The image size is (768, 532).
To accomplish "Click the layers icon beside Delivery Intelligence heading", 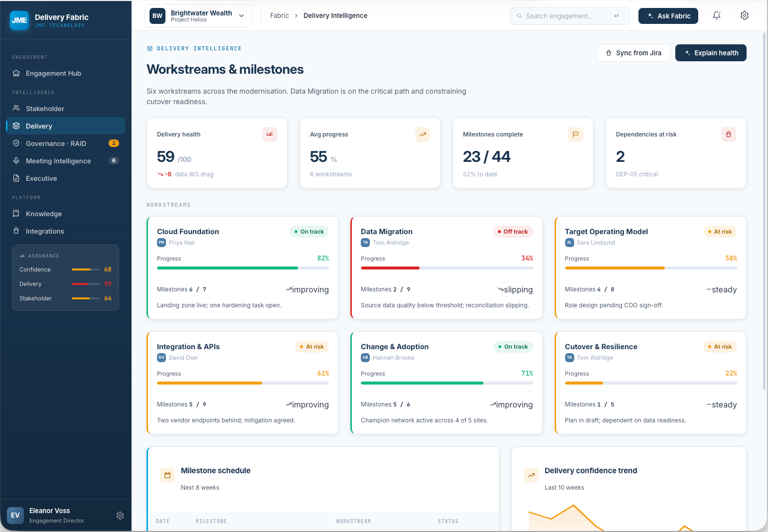I will [x=150, y=49].
